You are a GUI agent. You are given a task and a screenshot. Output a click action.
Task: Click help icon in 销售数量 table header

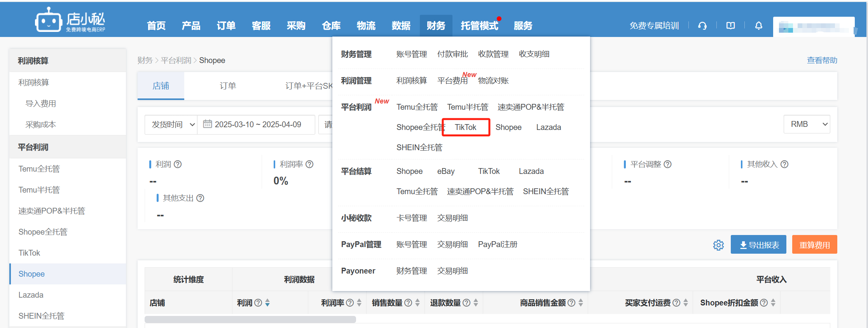[x=408, y=303]
